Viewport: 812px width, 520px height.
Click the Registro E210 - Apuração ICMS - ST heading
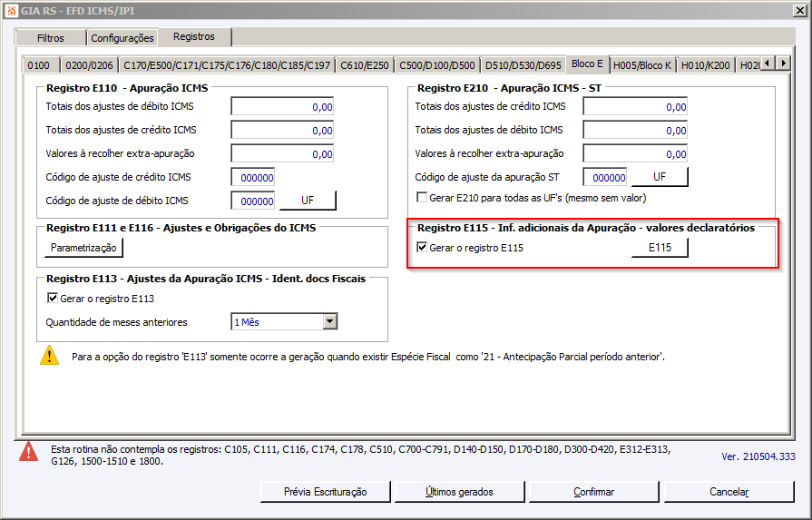pyautogui.click(x=509, y=88)
